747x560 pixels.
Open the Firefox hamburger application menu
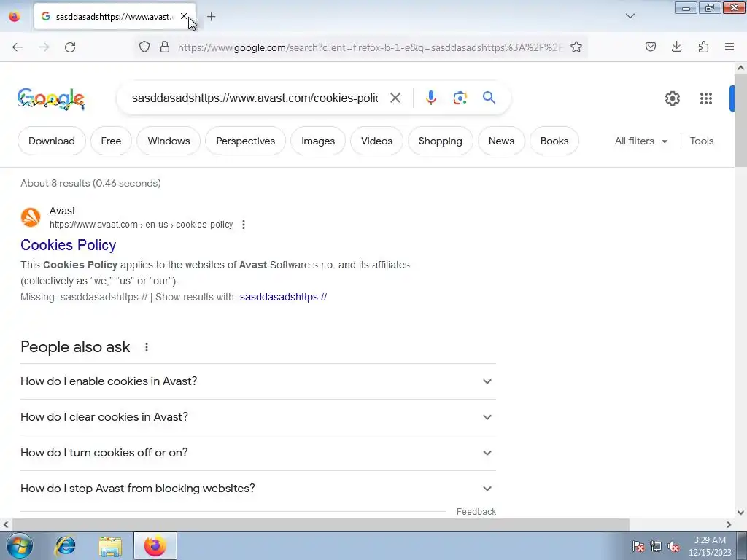(729, 47)
